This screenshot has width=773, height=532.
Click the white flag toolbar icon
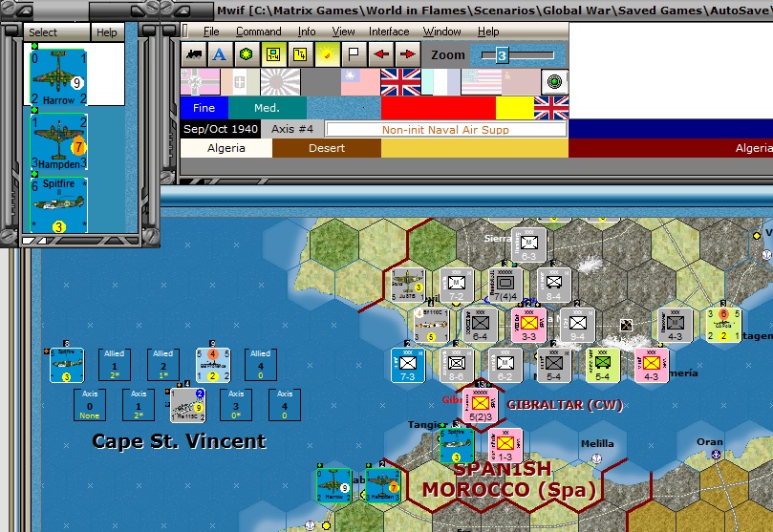(x=354, y=54)
